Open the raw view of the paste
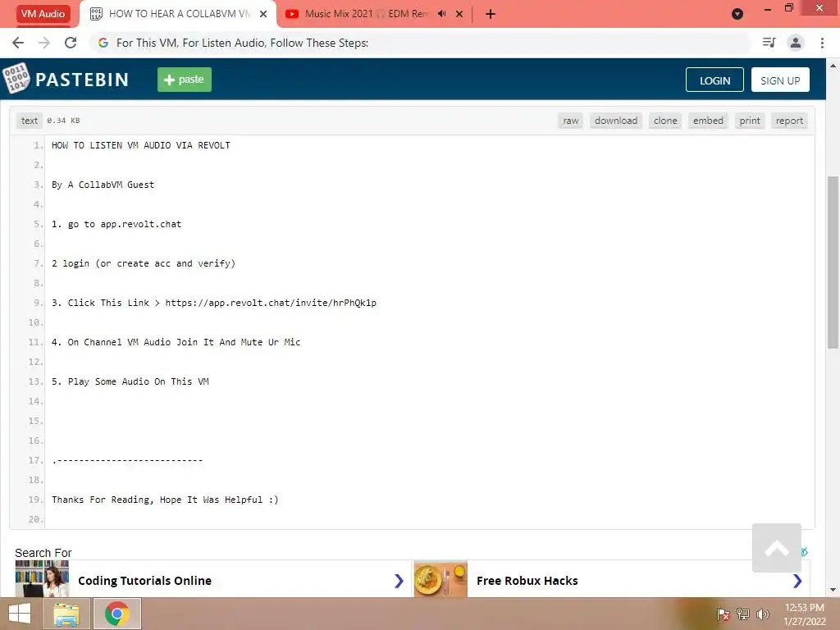Viewport: 840px width, 630px height. tap(571, 121)
